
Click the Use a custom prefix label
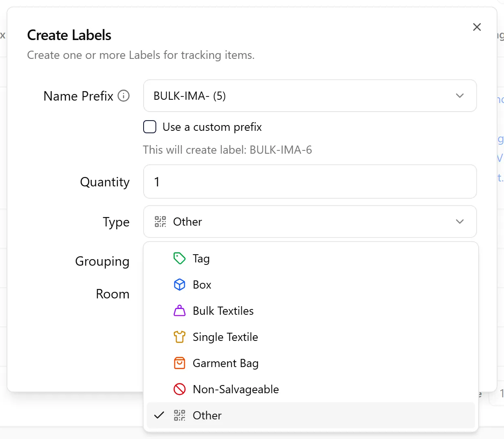212,127
